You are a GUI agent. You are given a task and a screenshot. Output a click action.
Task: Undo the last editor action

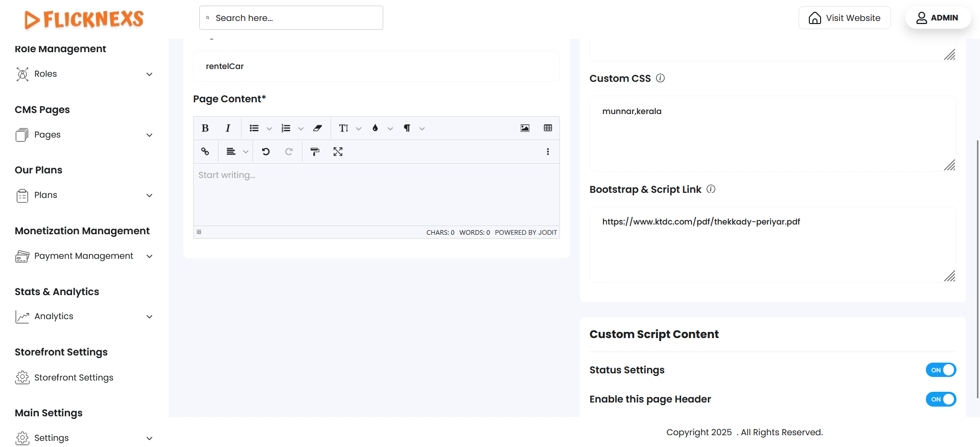(266, 152)
